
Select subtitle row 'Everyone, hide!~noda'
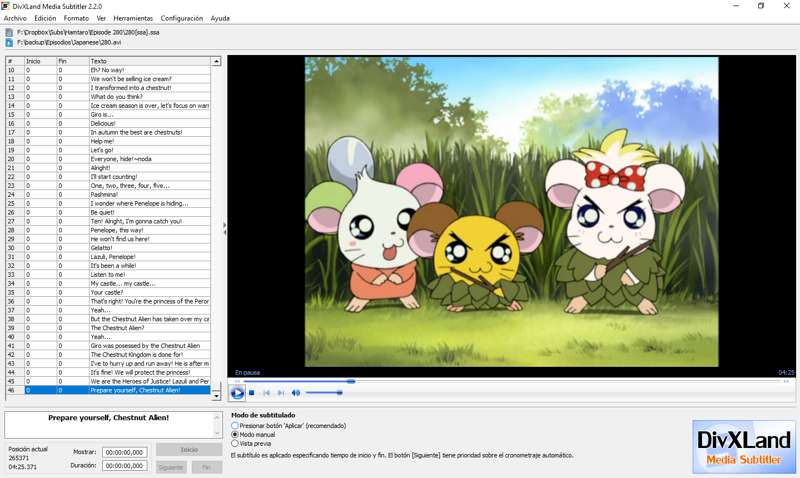pos(108,159)
